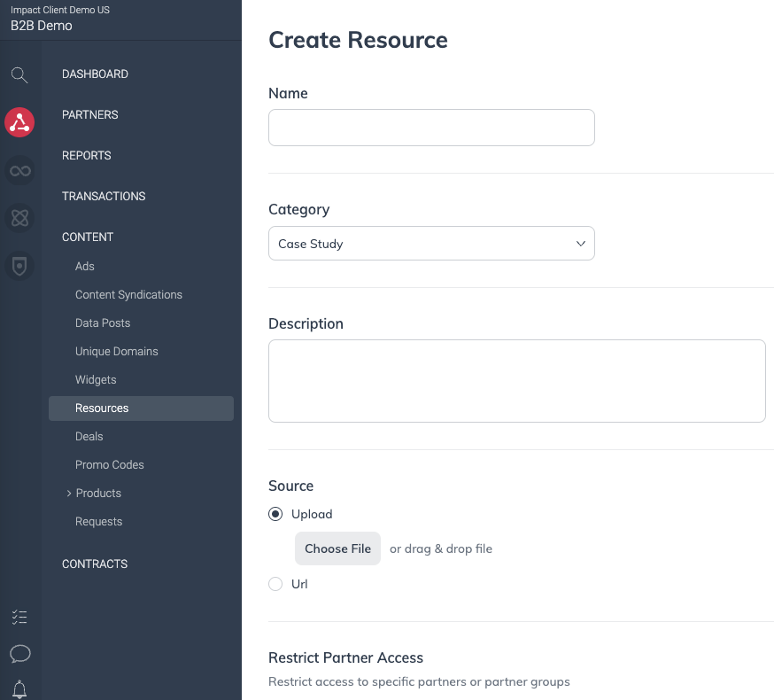The image size is (774, 700).
Task: Open the chat bubble icon
Action: 19,654
